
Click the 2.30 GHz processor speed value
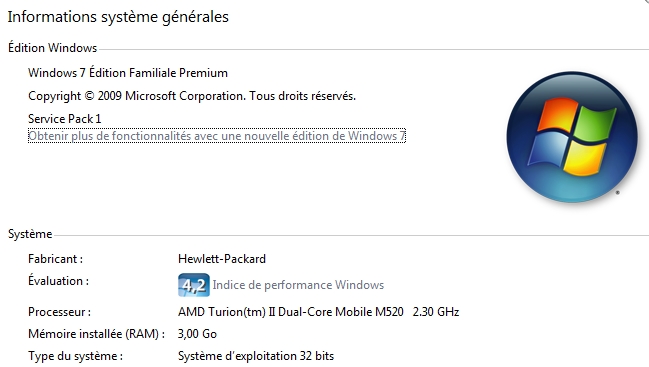coord(436,312)
